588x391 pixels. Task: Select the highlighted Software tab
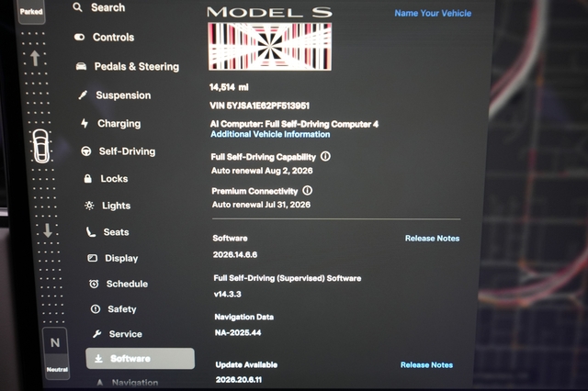[141, 358]
